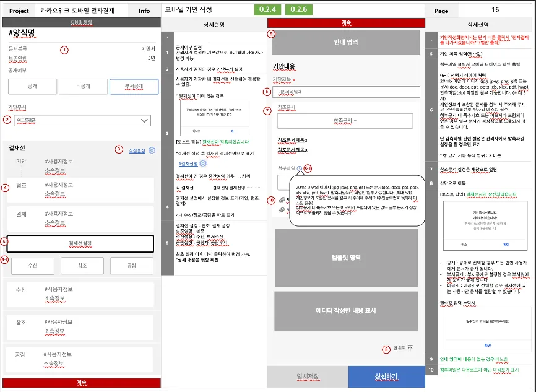Image resolution: width=536 pixels, height=392 pixels.
Task: Click the 기안내용 heading
Action: (283, 66)
